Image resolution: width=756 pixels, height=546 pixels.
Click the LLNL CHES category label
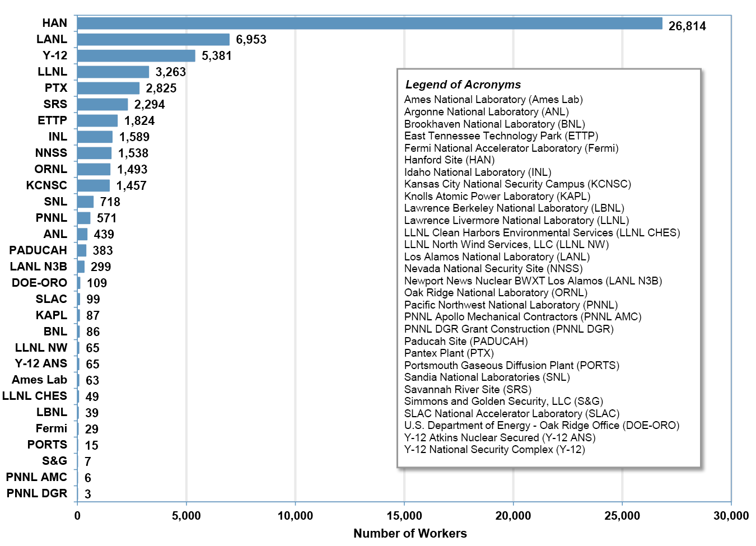[x=35, y=396]
